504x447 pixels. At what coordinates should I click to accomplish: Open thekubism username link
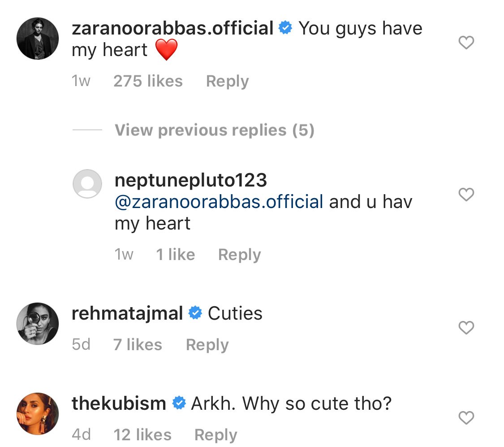119,404
